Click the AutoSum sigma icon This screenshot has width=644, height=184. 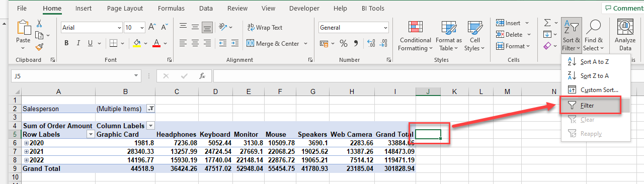point(547,23)
